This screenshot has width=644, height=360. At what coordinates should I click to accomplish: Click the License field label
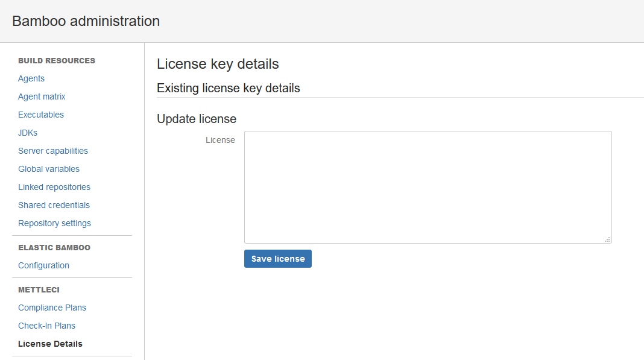pos(220,140)
